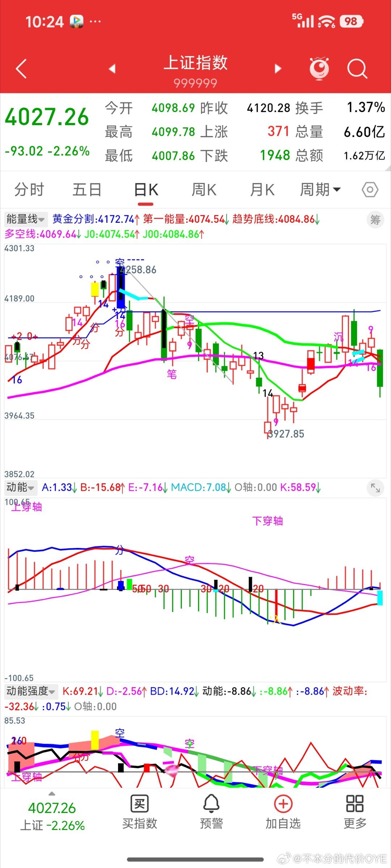
Task: Open 动能强度 indicator dropdown
Action: click(x=30, y=691)
